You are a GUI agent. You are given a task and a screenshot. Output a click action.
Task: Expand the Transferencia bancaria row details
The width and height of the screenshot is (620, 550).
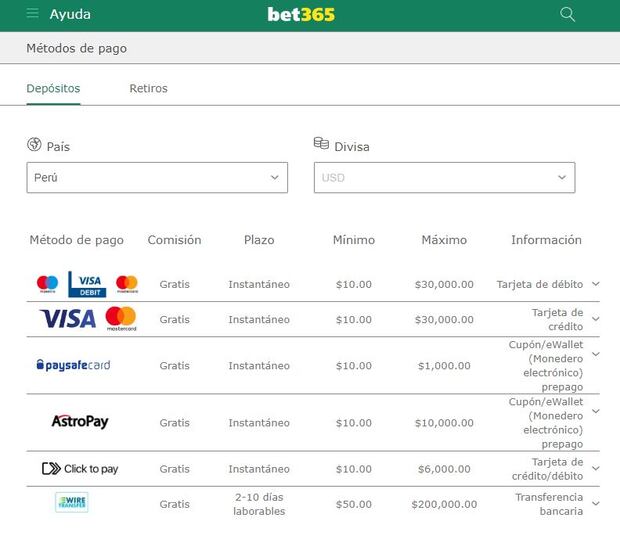pos(596,503)
